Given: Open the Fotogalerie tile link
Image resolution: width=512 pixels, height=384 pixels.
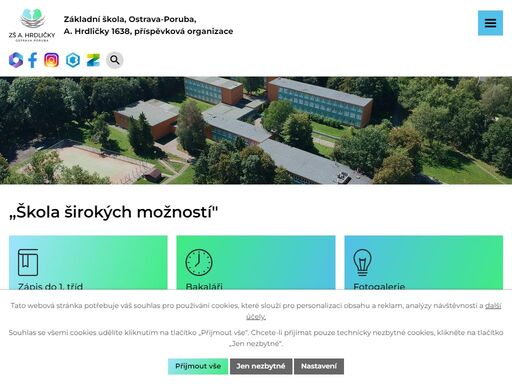Looking at the screenshot, I should (424, 263).
